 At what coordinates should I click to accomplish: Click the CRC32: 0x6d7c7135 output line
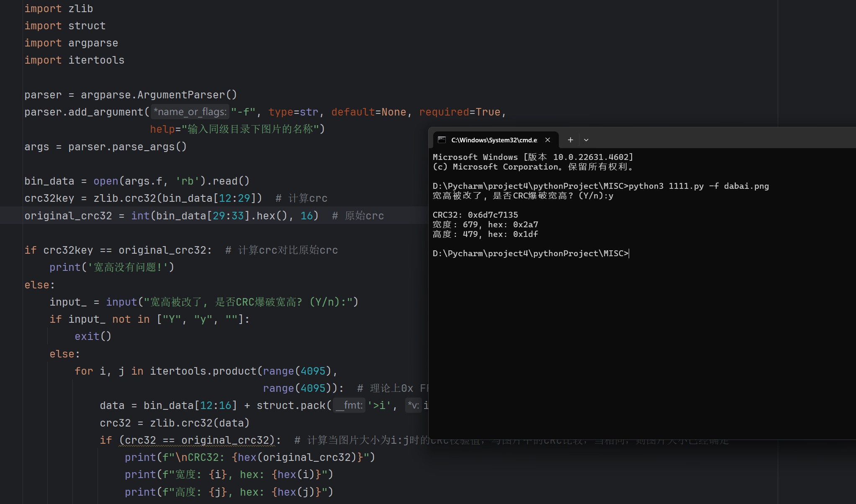click(x=475, y=215)
